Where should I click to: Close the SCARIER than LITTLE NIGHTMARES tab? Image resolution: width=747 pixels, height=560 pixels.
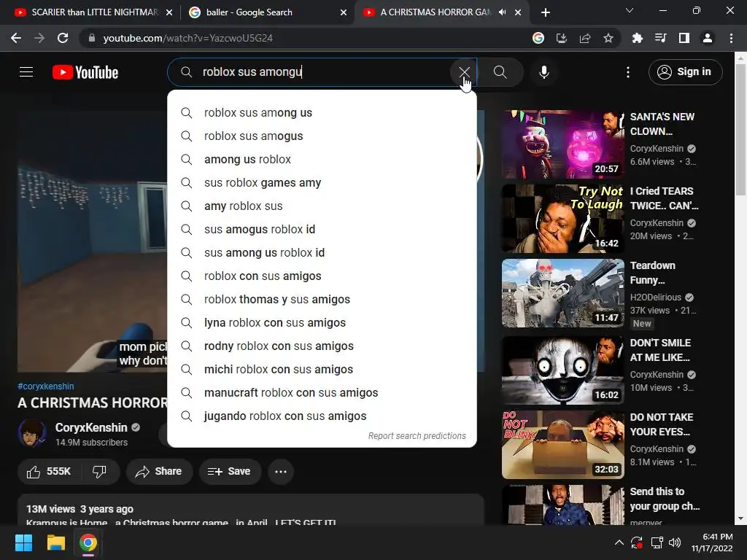click(x=169, y=12)
